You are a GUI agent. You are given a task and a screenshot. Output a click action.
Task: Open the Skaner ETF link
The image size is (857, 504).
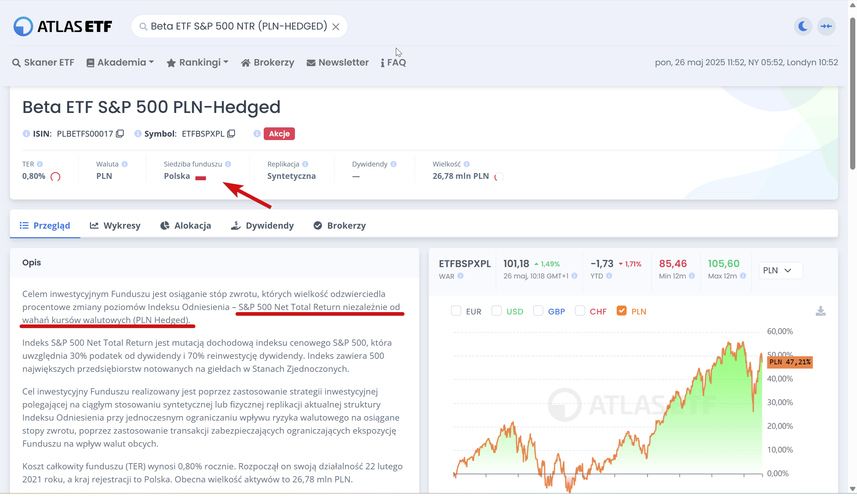tap(43, 62)
